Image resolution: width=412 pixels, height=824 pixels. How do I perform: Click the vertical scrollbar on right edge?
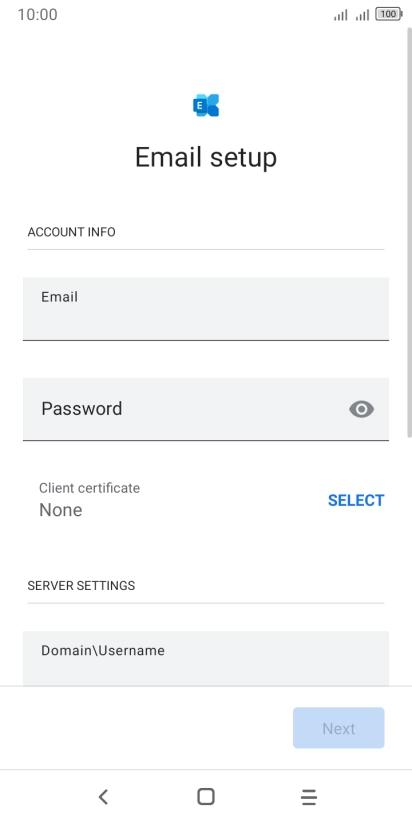(x=409, y=229)
